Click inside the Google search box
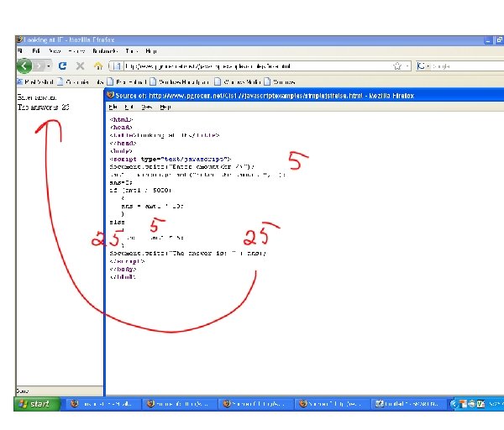This screenshot has width=504, height=430. pyautogui.click(x=468, y=66)
